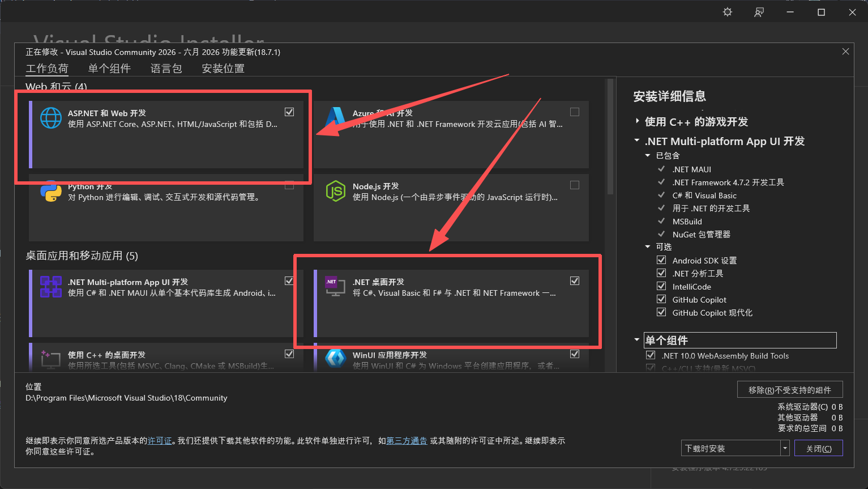Switch to the 单个组件 tab
The height and width of the screenshot is (489, 868).
tap(109, 69)
